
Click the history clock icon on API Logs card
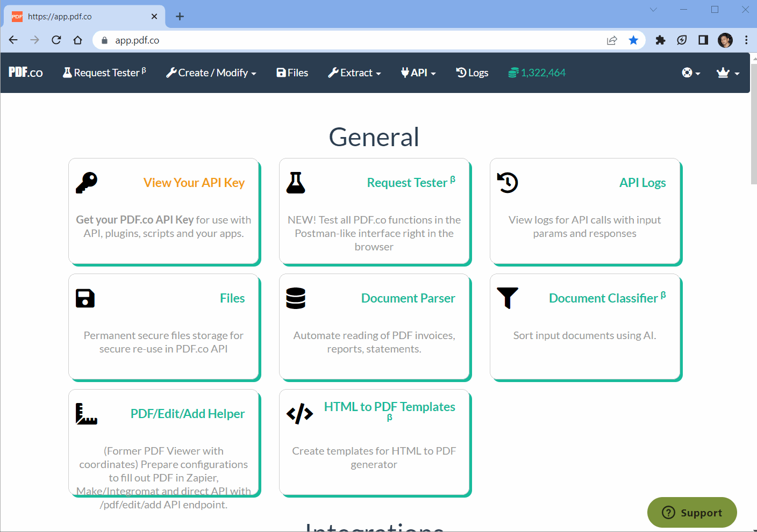click(508, 183)
